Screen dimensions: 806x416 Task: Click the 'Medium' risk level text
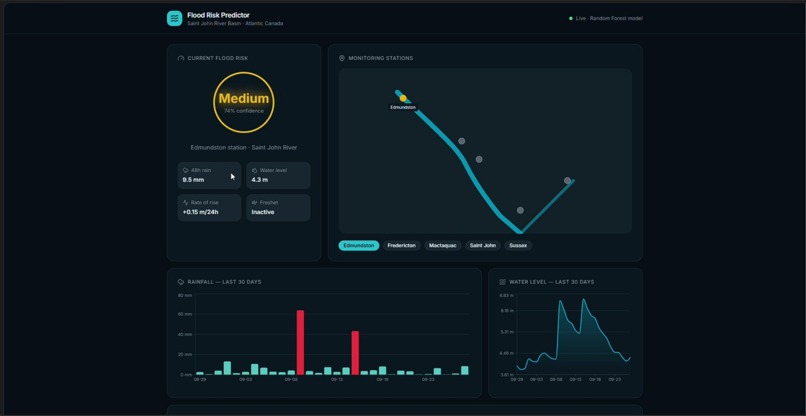[x=244, y=98]
